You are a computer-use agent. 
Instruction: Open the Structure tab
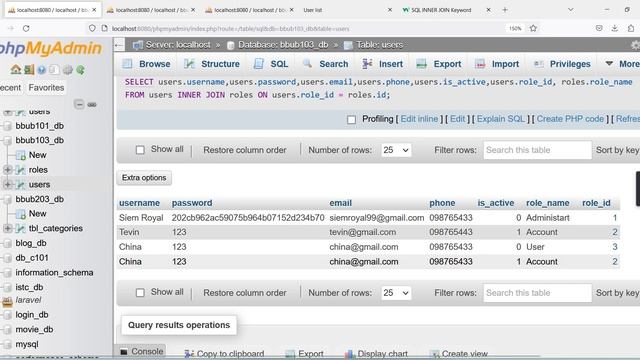click(212, 64)
